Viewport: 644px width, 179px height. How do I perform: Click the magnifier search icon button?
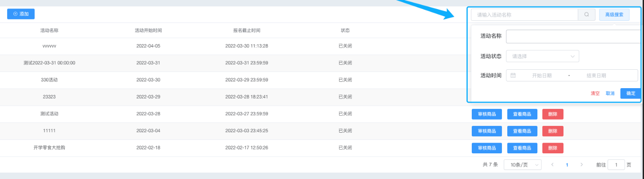pos(586,14)
